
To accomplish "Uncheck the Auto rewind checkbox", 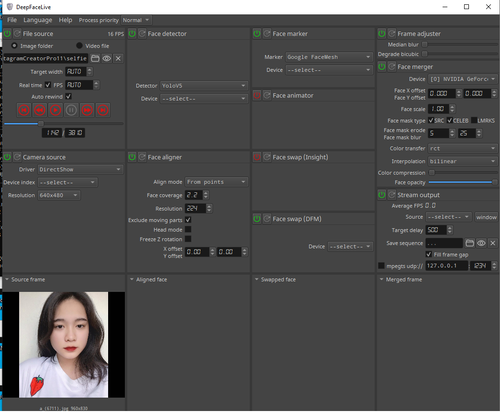I will pos(69,96).
